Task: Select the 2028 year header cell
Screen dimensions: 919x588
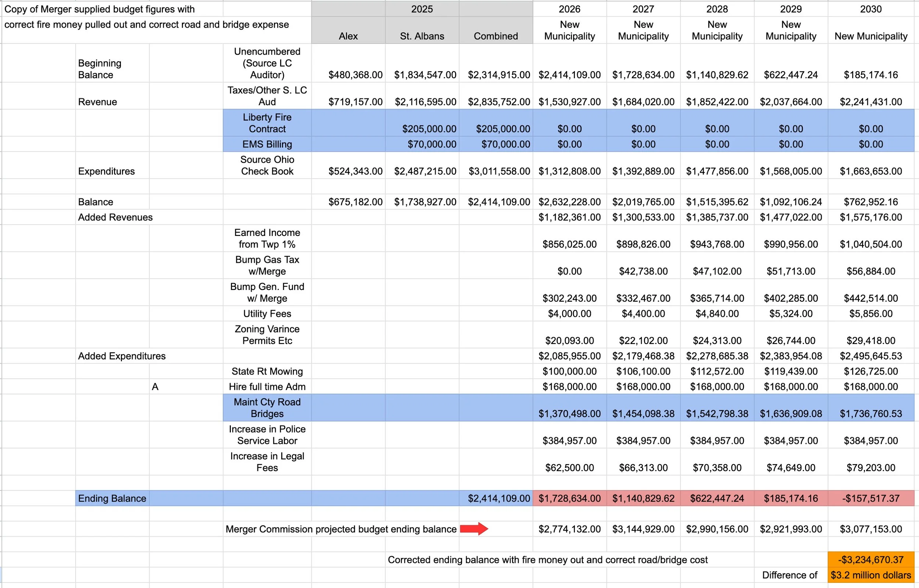Action: click(x=717, y=9)
